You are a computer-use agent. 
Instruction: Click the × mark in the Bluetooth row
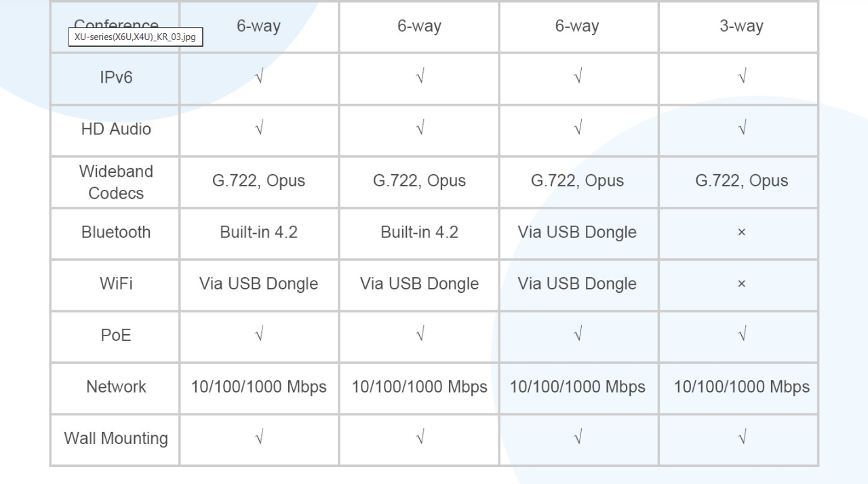[741, 232]
